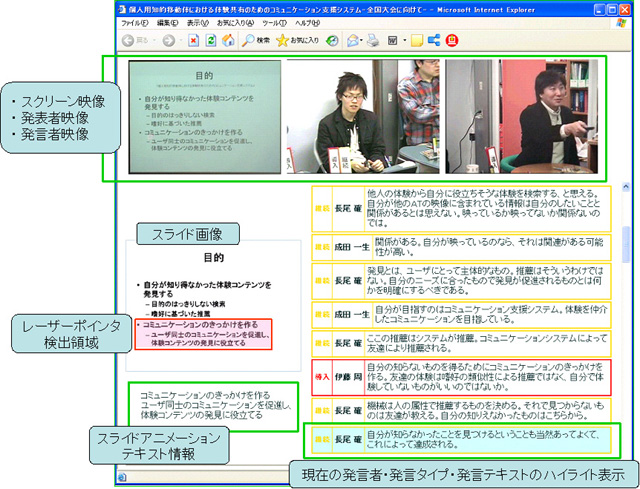Select comment starting 機械は人の属性で推薦

461,411
